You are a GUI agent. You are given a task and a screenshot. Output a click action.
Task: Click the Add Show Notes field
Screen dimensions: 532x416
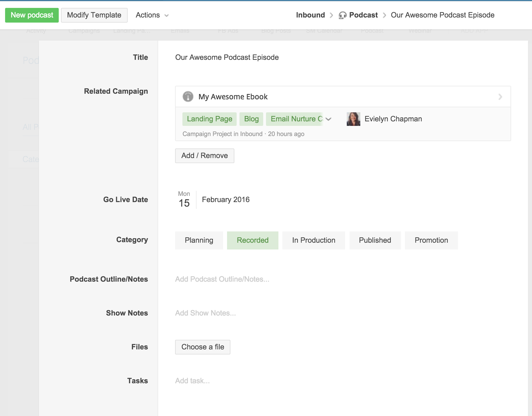click(x=205, y=313)
